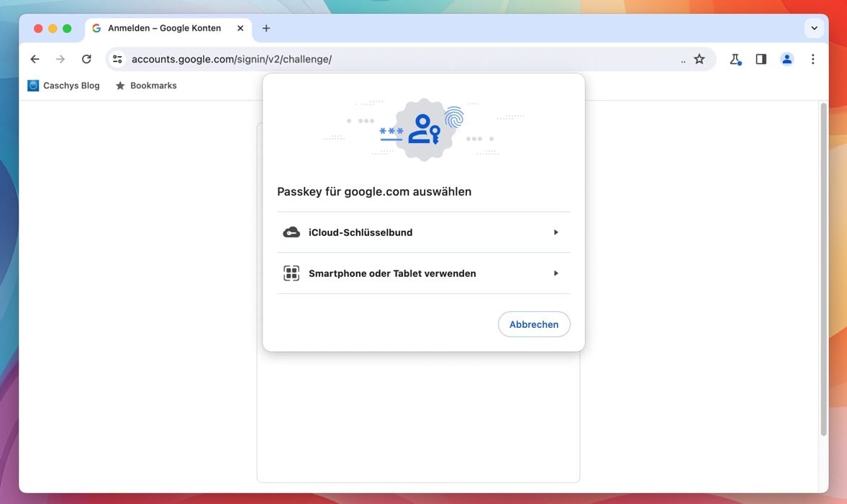This screenshot has height=504, width=847.
Task: Open a new tab with plus button
Action: coord(266,28)
